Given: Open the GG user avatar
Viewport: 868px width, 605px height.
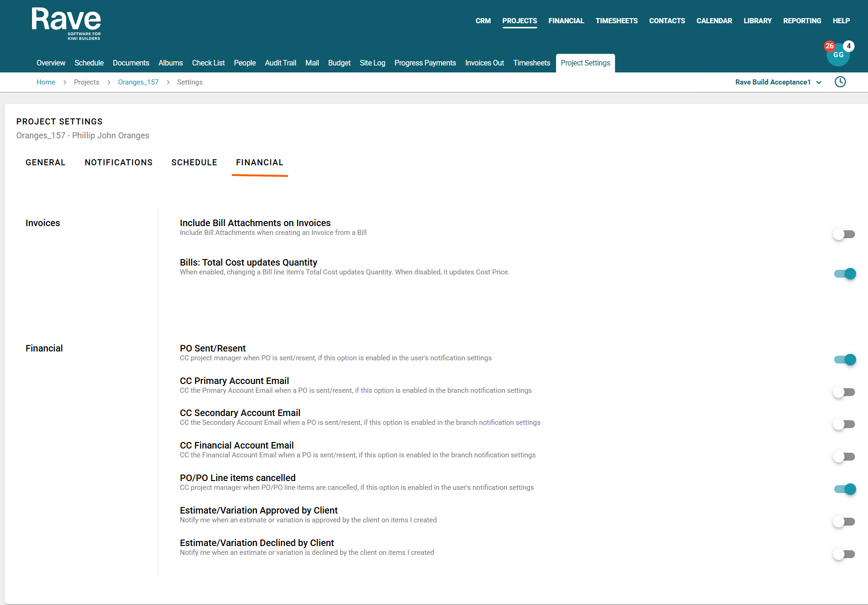Looking at the screenshot, I should tap(838, 55).
